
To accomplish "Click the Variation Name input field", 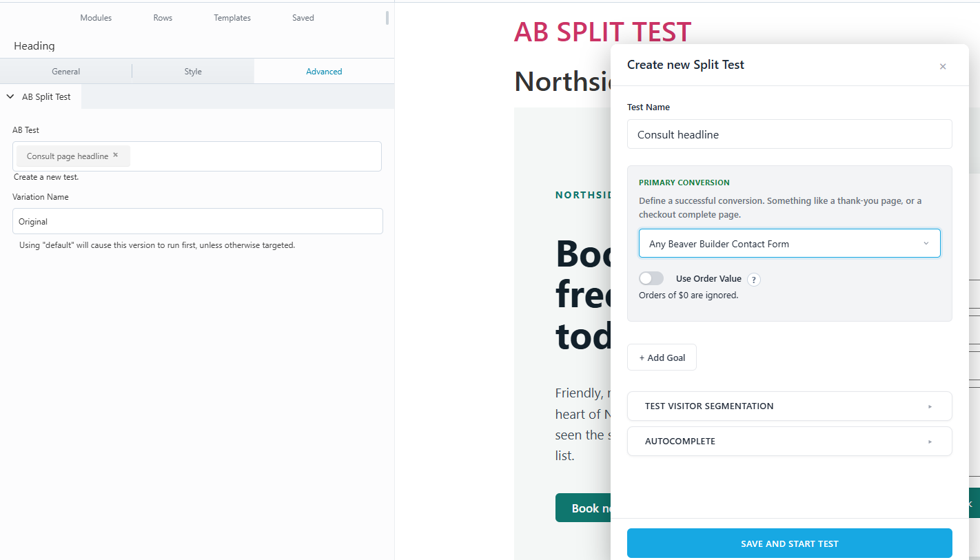I will pyautogui.click(x=198, y=221).
